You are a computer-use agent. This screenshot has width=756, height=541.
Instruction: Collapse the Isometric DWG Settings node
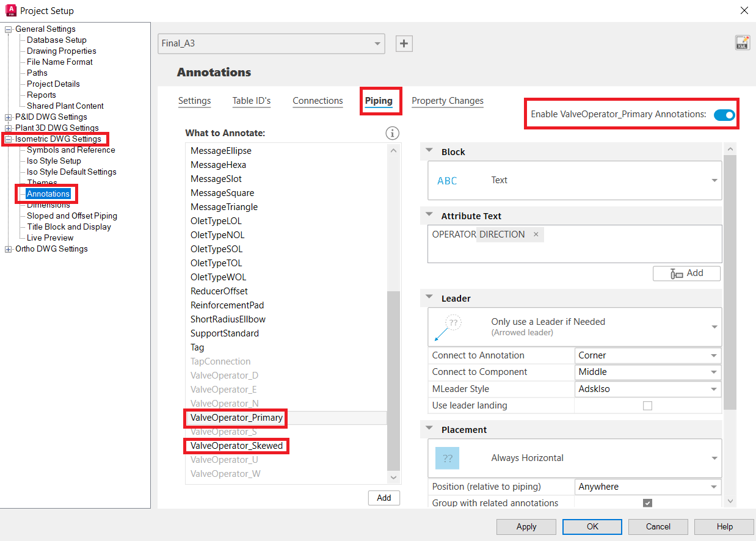tap(9, 139)
